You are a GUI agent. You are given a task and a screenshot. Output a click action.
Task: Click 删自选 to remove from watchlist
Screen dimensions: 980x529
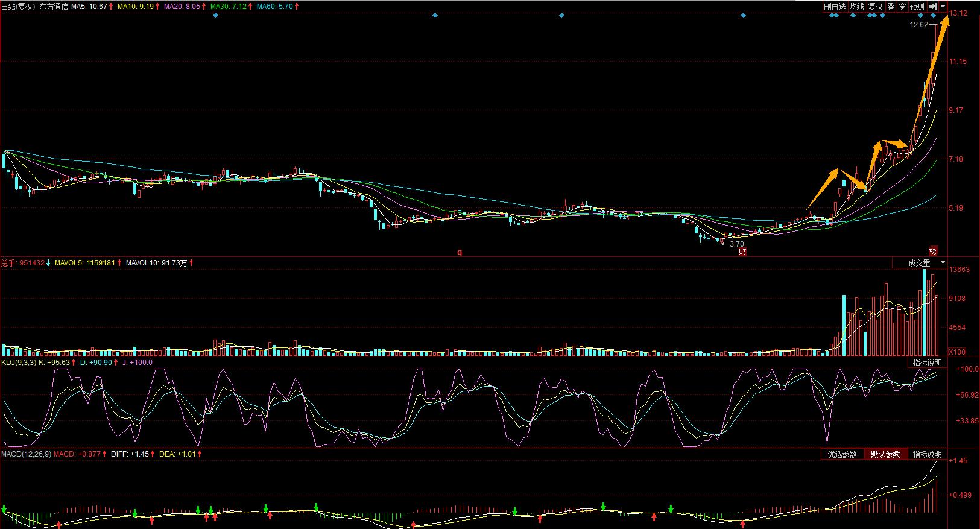pyautogui.click(x=835, y=7)
